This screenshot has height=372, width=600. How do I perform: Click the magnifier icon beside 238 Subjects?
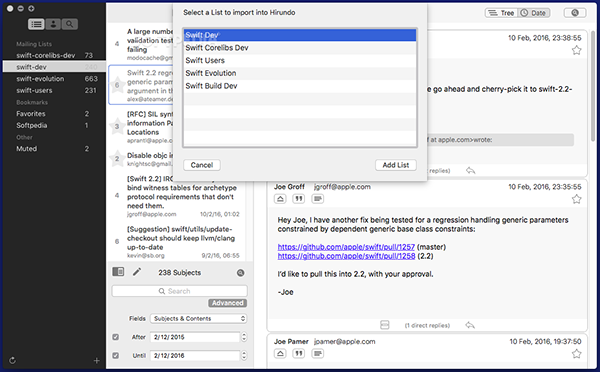point(240,272)
